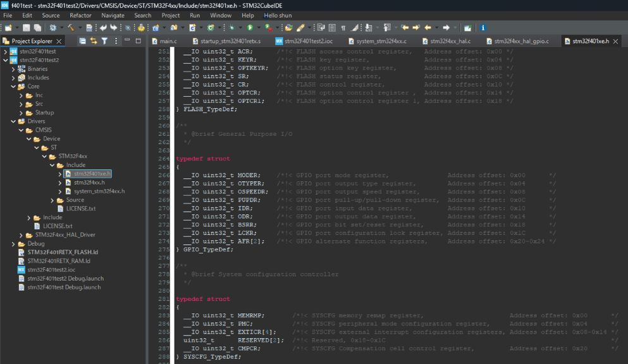Collapse All in Project Explorer toolbar
Image resolution: width=628 pixels, height=364 pixels.
(x=83, y=40)
